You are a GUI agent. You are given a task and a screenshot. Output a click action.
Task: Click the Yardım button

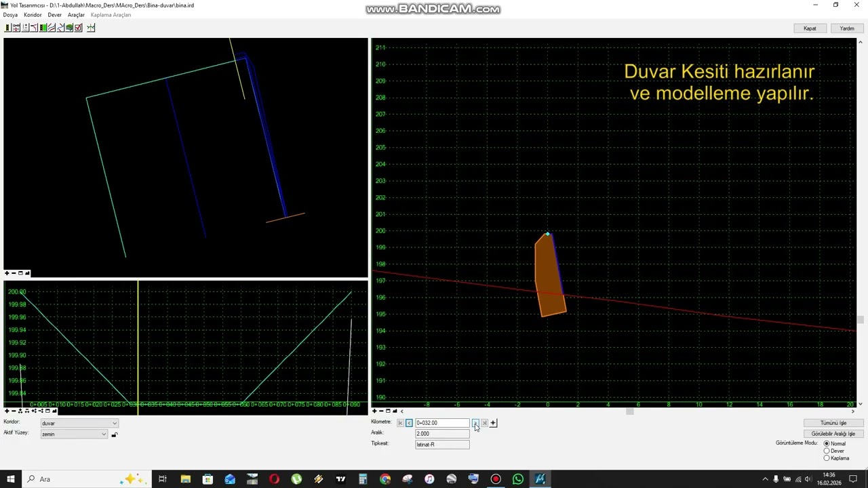pyautogui.click(x=847, y=28)
